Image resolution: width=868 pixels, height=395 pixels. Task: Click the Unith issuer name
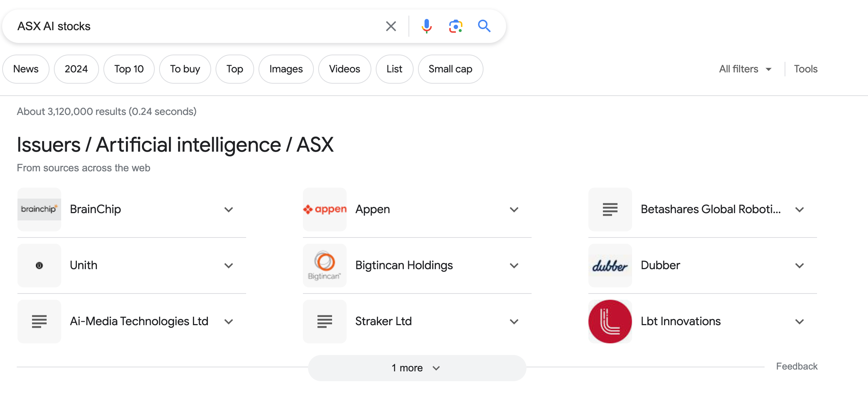[x=83, y=266]
